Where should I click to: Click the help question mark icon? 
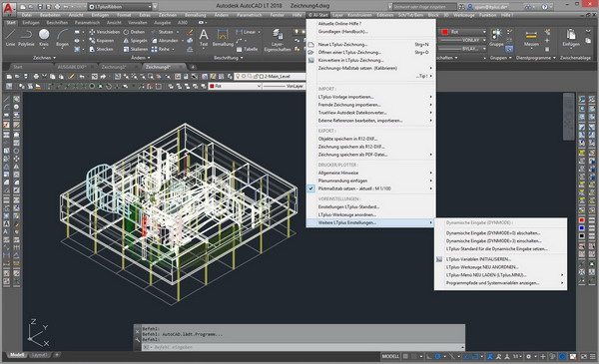tap(544, 7)
